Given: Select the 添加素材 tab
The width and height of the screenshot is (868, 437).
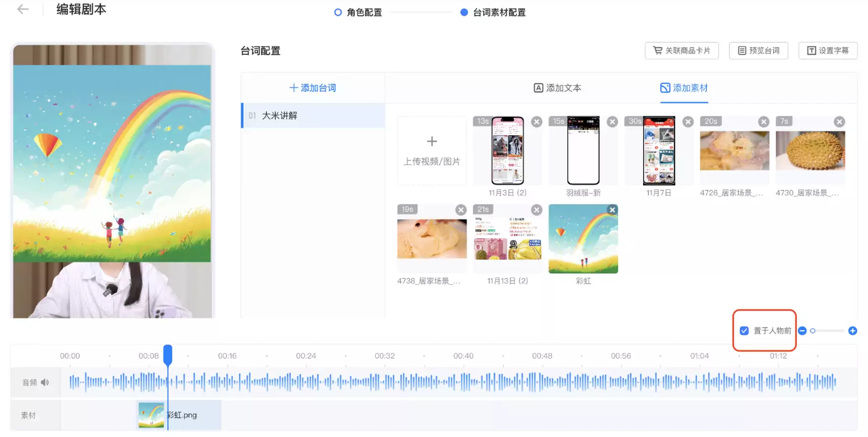Looking at the screenshot, I should (x=684, y=88).
